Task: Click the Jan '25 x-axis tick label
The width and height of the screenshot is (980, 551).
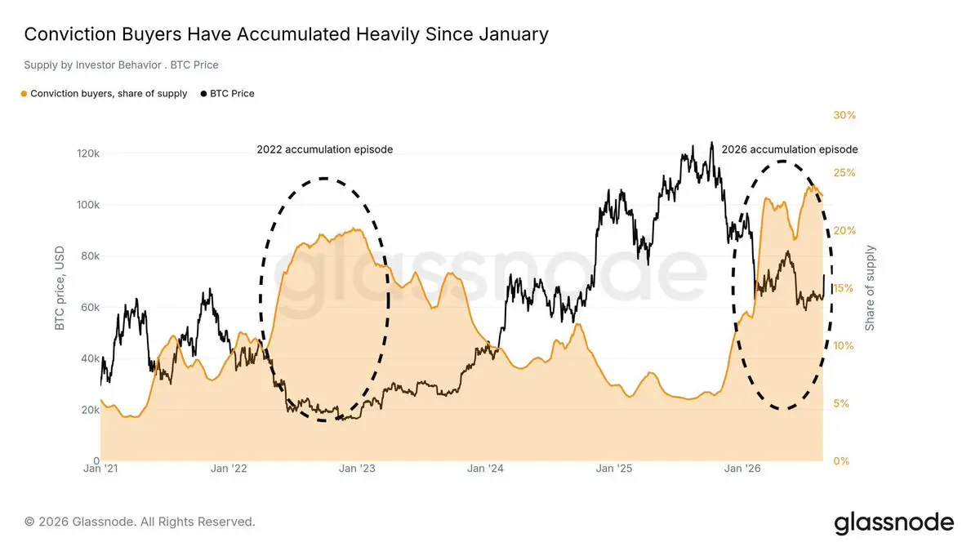Action: 614,469
